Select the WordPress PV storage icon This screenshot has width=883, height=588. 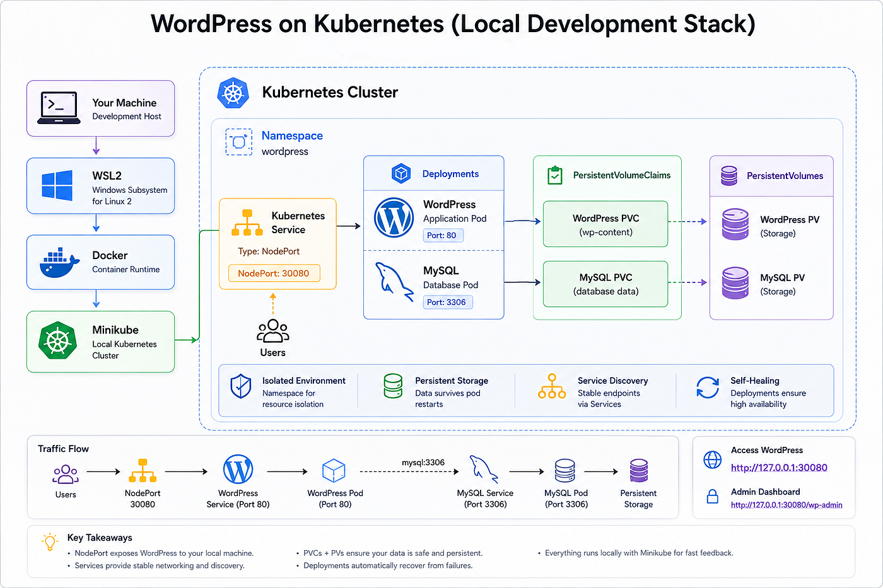click(x=735, y=224)
